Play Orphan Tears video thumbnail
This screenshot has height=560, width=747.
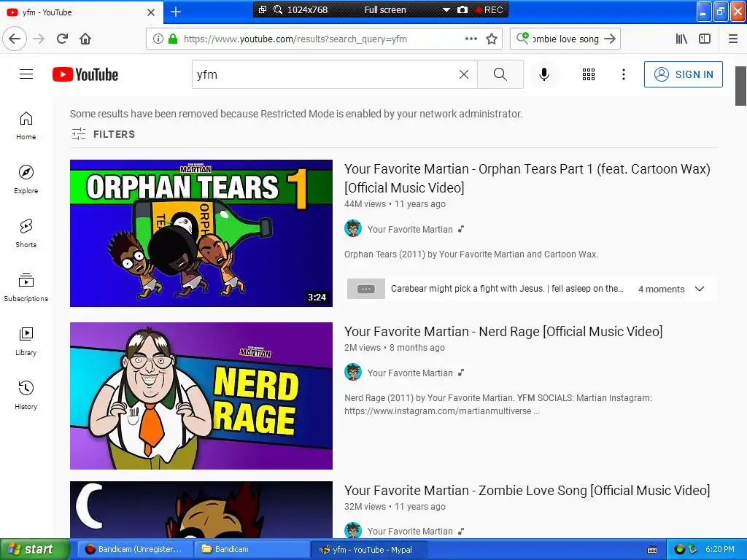[201, 233]
